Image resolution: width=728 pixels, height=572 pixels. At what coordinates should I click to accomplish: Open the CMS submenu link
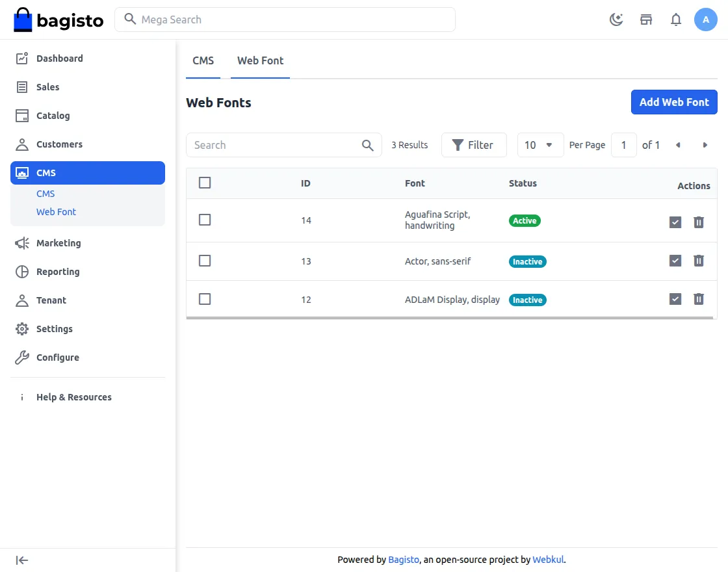45,194
